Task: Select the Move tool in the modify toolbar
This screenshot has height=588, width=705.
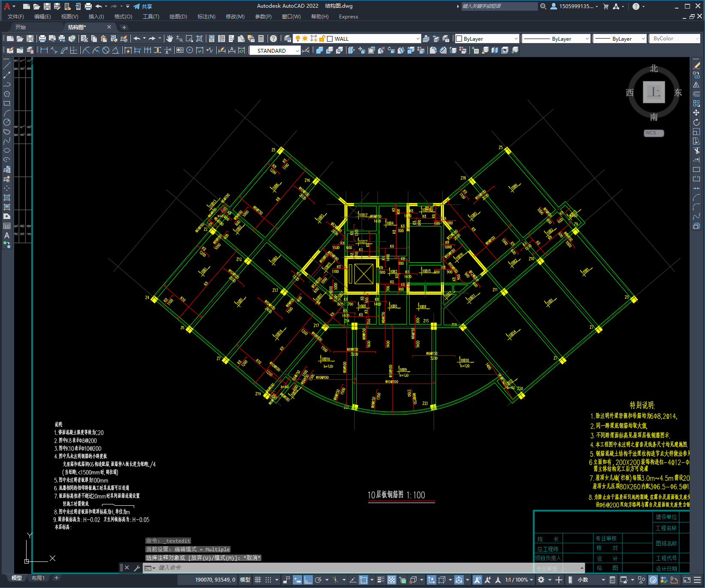Action: [x=696, y=113]
